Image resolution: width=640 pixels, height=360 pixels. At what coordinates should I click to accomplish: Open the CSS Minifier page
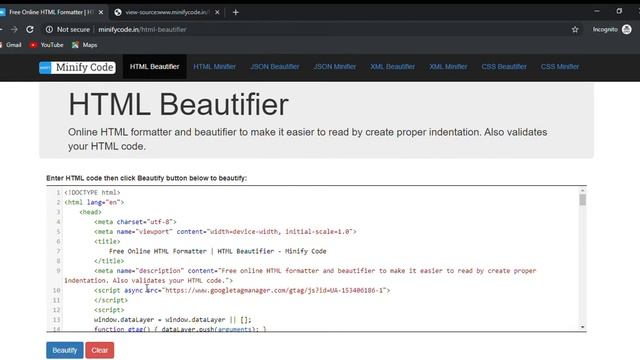[560, 67]
